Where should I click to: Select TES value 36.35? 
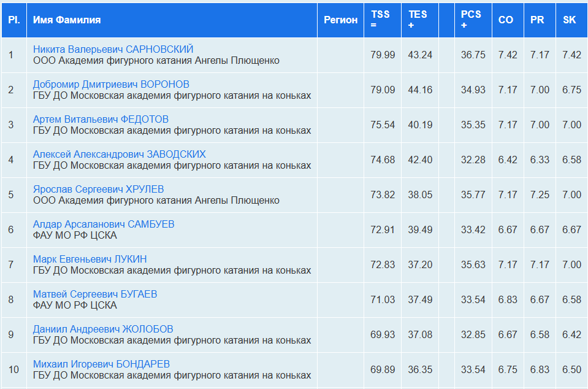pyautogui.click(x=420, y=369)
